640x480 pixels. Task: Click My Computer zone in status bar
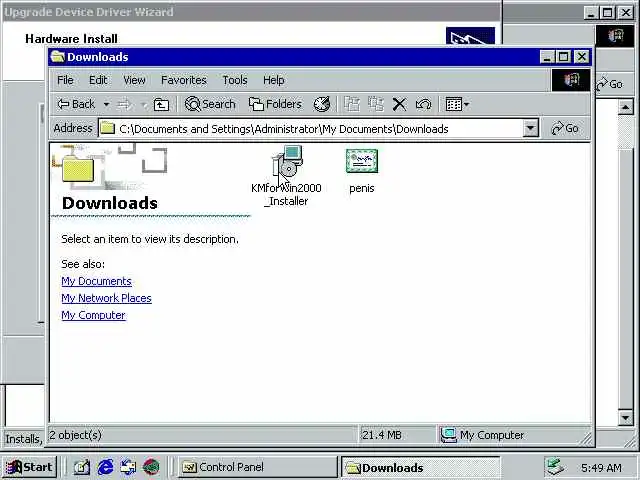[x=483, y=435]
